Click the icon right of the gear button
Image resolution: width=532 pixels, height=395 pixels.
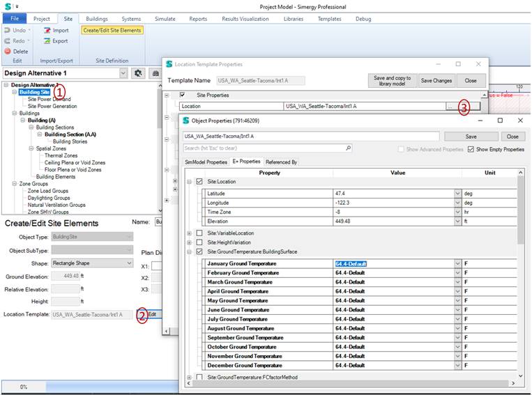155,73
